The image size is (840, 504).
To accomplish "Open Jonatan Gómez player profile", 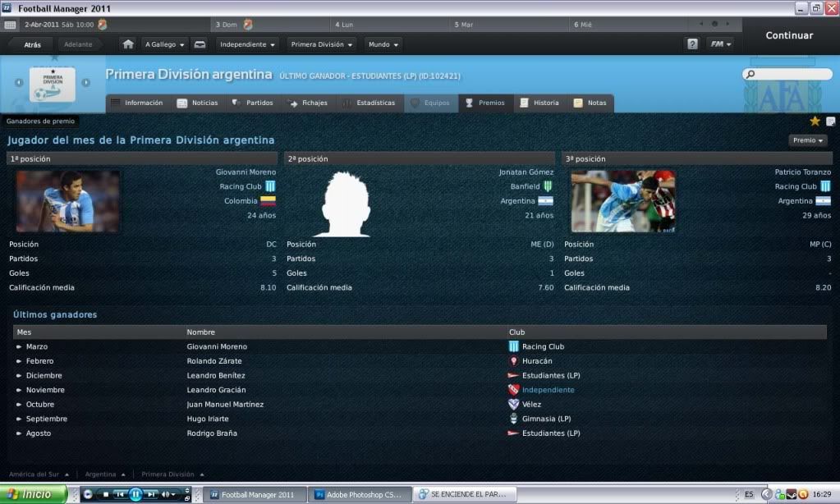I will point(526,172).
